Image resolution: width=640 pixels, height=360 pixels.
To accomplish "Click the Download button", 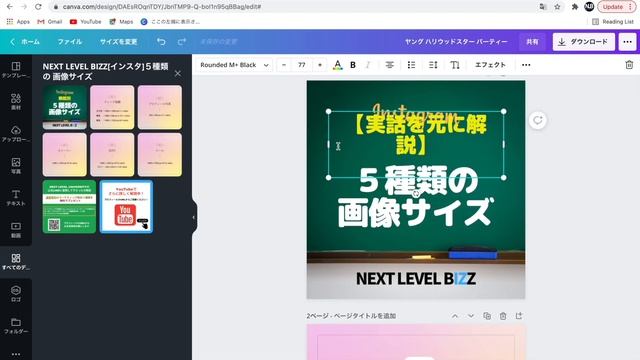I will pos(584,42).
